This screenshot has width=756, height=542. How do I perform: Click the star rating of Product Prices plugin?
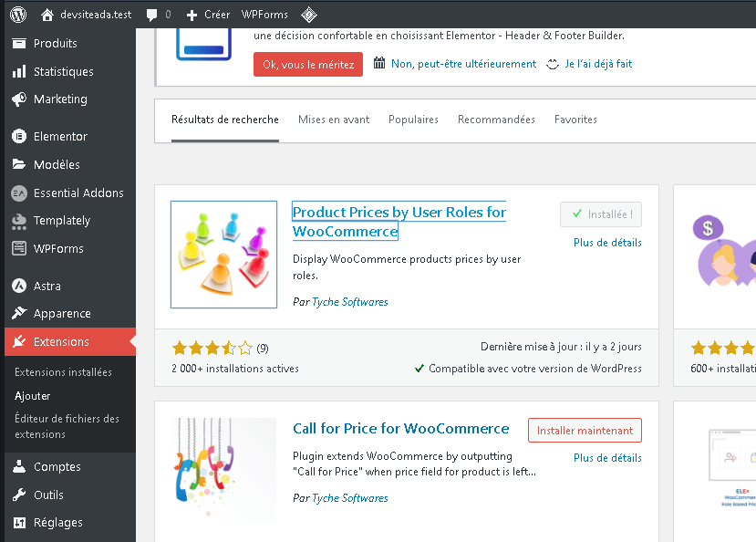pyautogui.click(x=212, y=348)
